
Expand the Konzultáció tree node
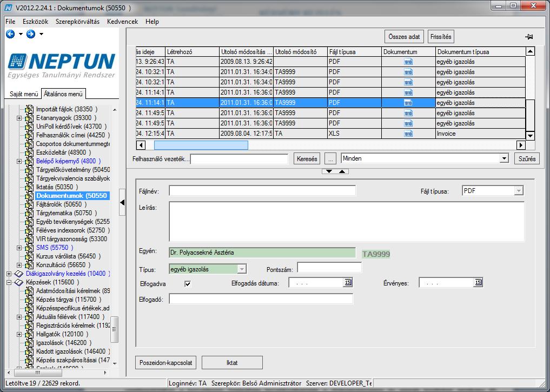click(19, 265)
